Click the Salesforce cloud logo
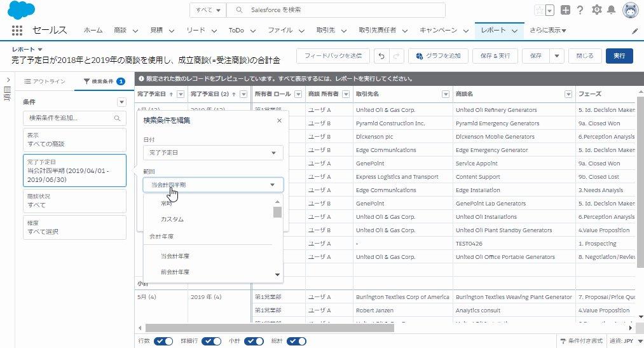 click(x=21, y=10)
